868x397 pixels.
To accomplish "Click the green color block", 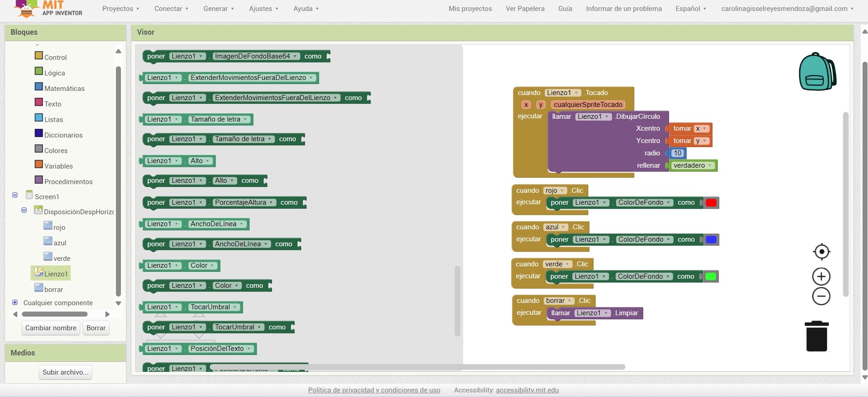I will click(x=711, y=276).
